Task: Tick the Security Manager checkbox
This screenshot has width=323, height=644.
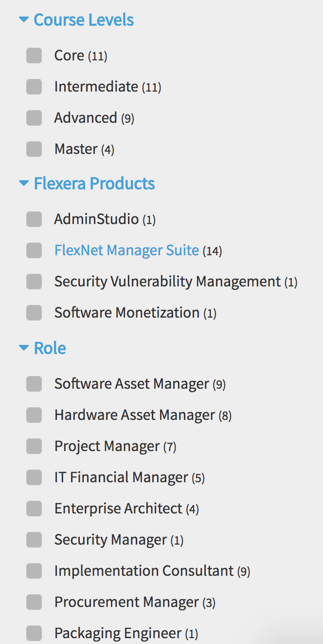Action: 34,540
